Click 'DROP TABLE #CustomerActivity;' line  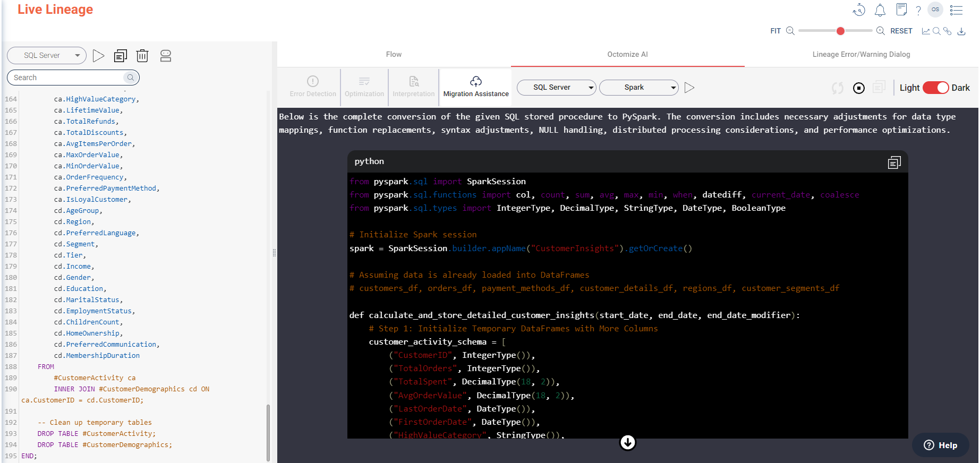[96, 433]
